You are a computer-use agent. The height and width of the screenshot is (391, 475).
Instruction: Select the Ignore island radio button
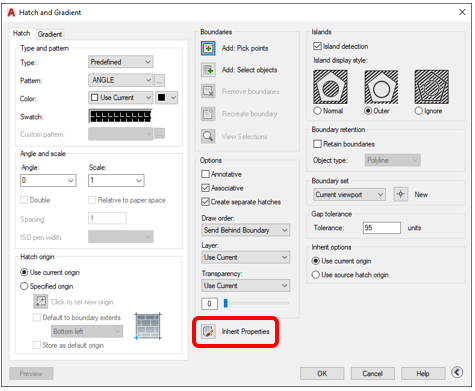coord(418,111)
